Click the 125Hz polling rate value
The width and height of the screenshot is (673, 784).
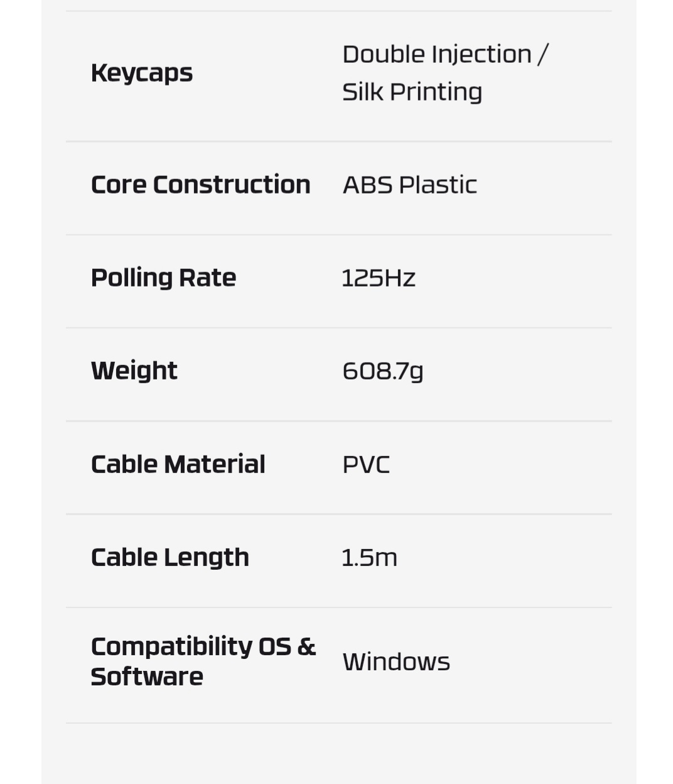[x=379, y=278]
